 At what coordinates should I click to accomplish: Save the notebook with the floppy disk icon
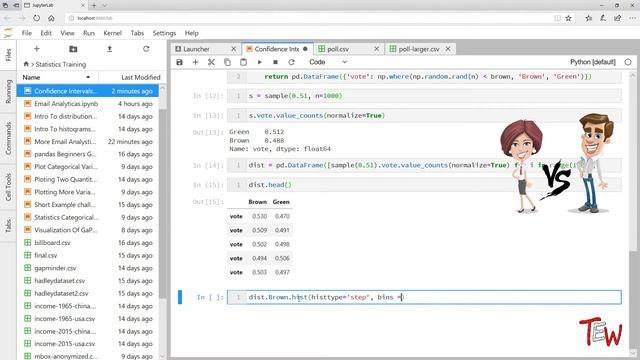coord(179,62)
